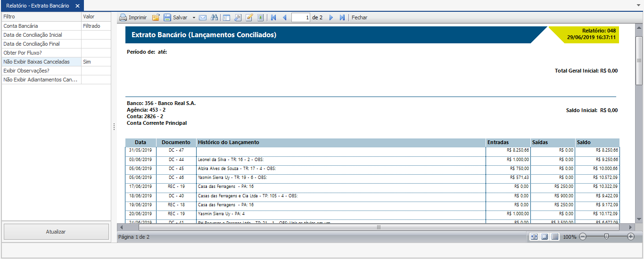The height and width of the screenshot is (259, 644).
Task: Jump to first page of report
Action: [x=273, y=18]
